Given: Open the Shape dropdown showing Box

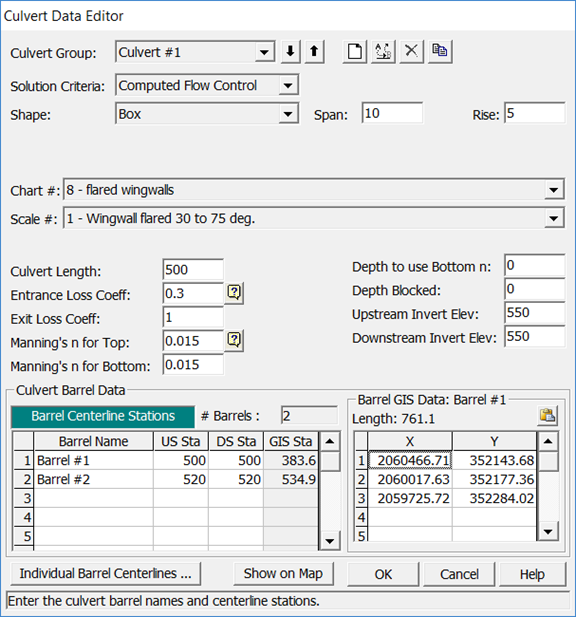Looking at the screenshot, I should [x=288, y=114].
